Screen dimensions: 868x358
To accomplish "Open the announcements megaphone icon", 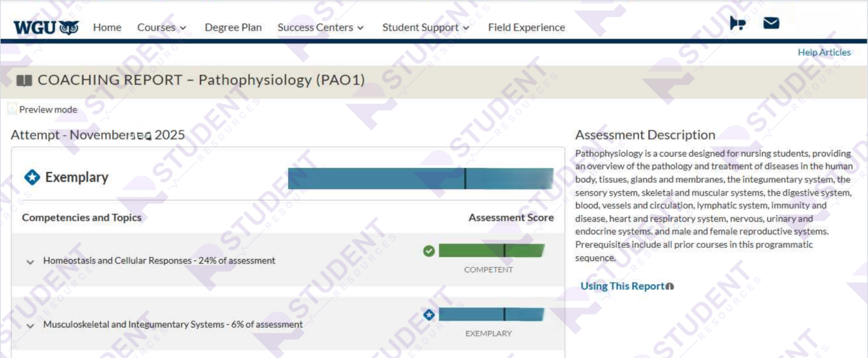I will (x=737, y=22).
